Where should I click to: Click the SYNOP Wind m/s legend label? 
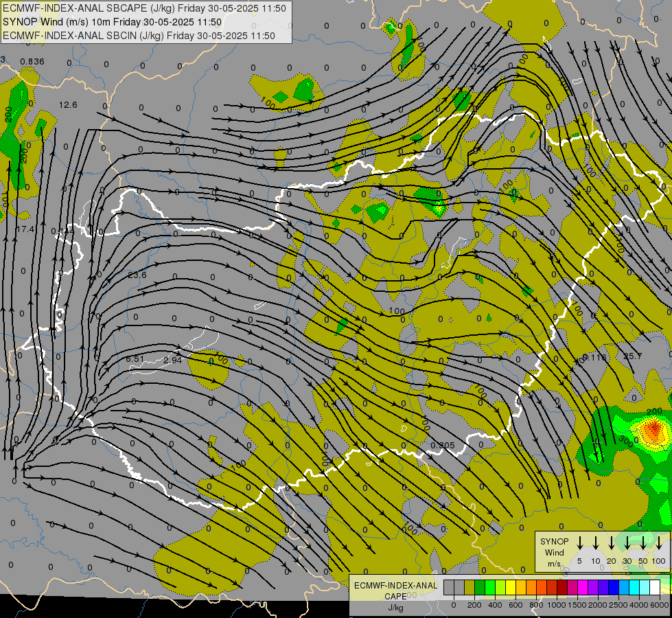(554, 552)
